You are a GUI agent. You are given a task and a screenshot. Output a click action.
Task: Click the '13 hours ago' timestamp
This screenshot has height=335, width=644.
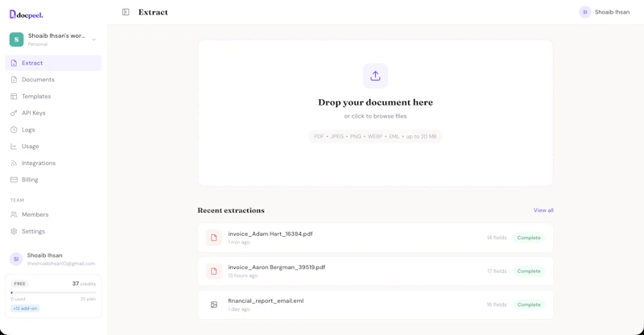(x=243, y=275)
